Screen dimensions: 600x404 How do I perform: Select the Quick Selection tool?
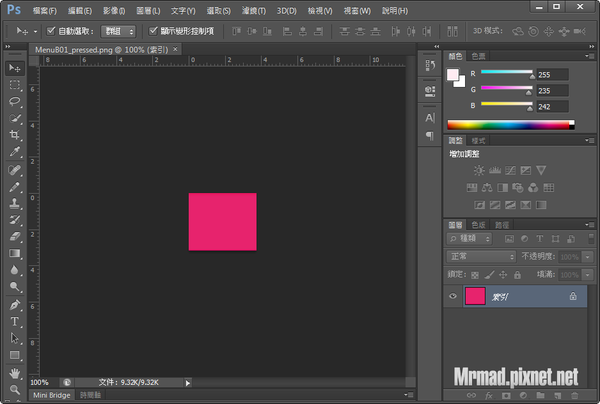(15, 118)
